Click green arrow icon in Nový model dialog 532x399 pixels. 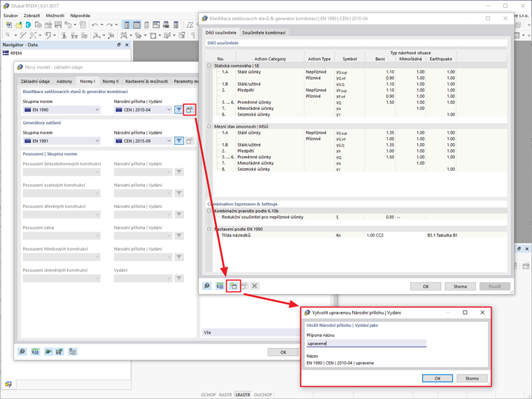point(48,351)
